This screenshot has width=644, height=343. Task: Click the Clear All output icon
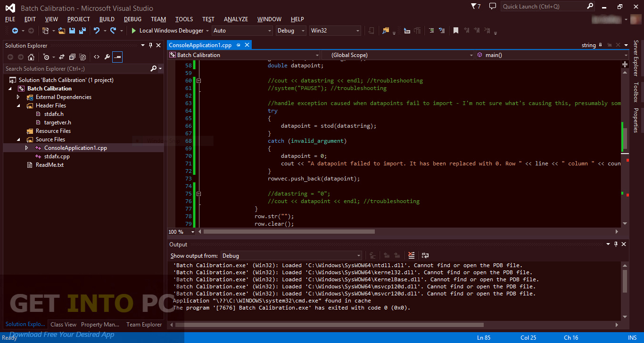click(x=411, y=255)
